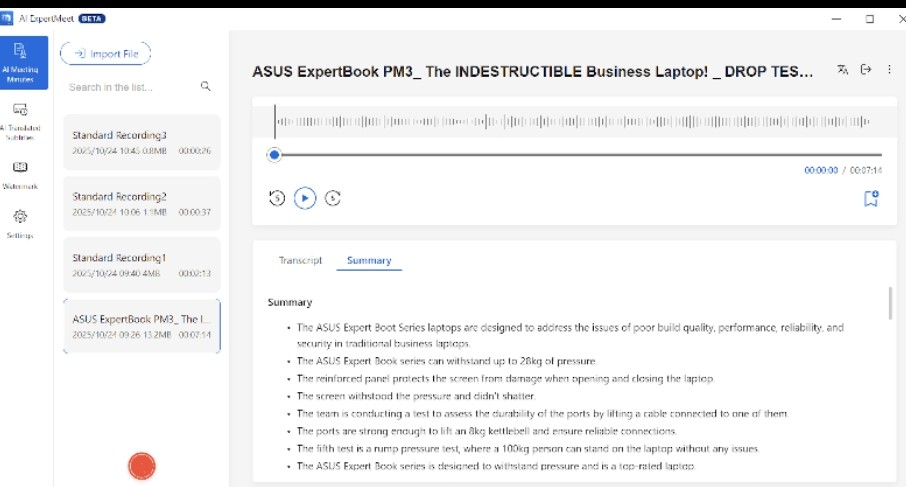This screenshot has height=487, width=906.
Task: Play the recording audio
Action: pos(305,198)
